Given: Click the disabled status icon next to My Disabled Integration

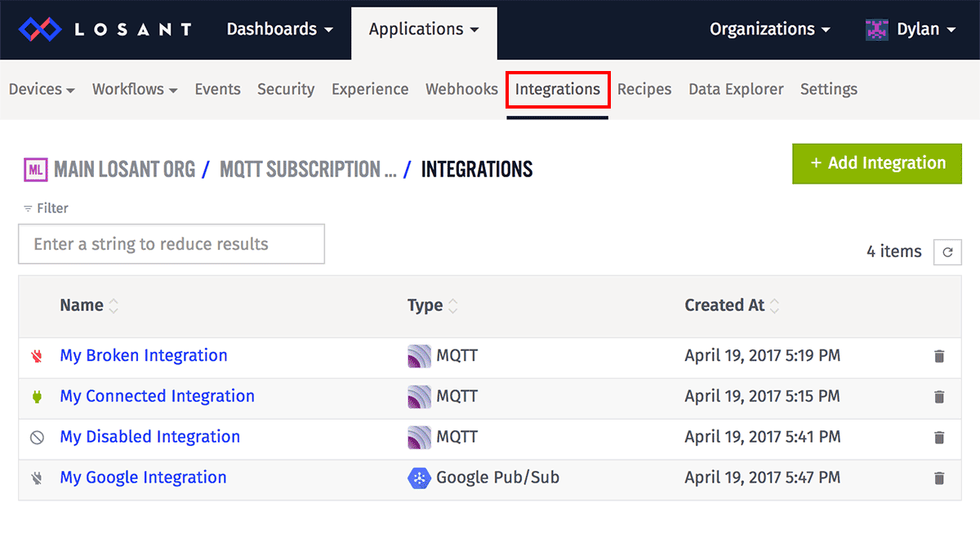Looking at the screenshot, I should [x=37, y=437].
